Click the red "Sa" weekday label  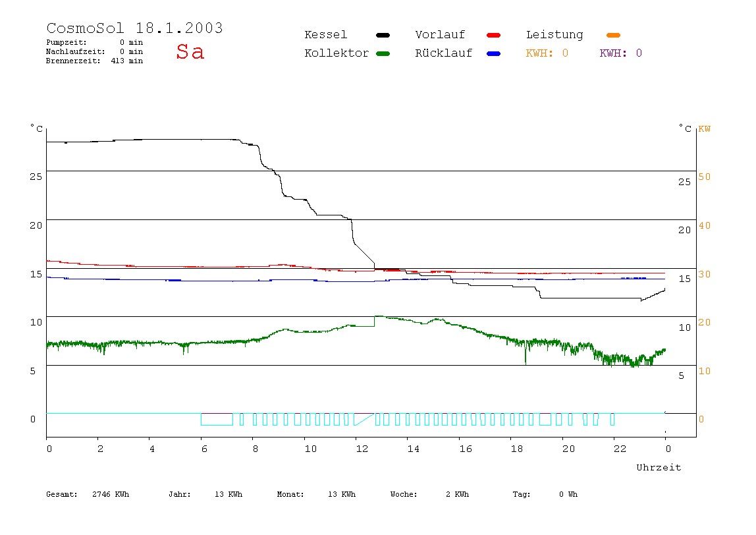coord(190,51)
